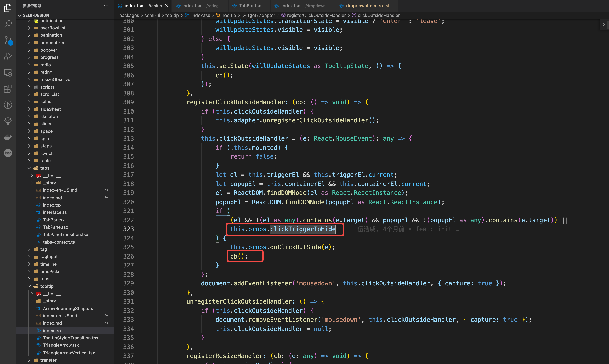Open registerClickOutsideHandler from the breadcrumbs
Screen dimensions: 609x364
point(316,15)
